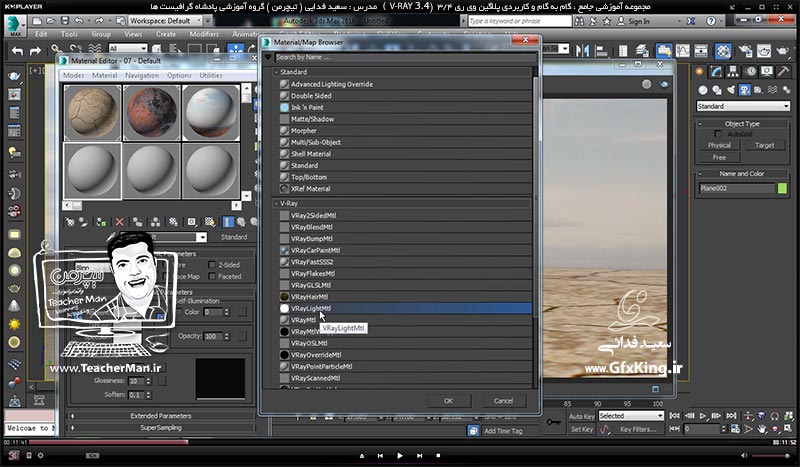Select the Lights category in Create panel
Screen dimensions: 800x467
click(731, 90)
